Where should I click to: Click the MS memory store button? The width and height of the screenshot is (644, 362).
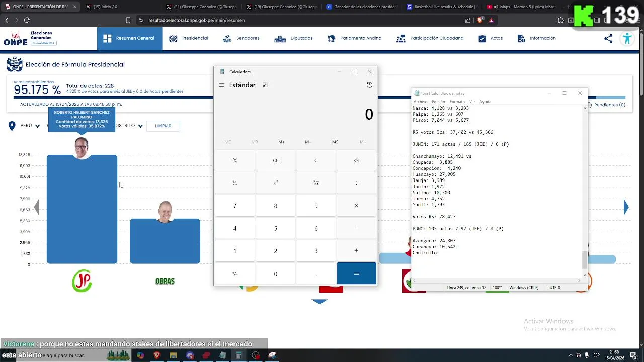pos(335,142)
